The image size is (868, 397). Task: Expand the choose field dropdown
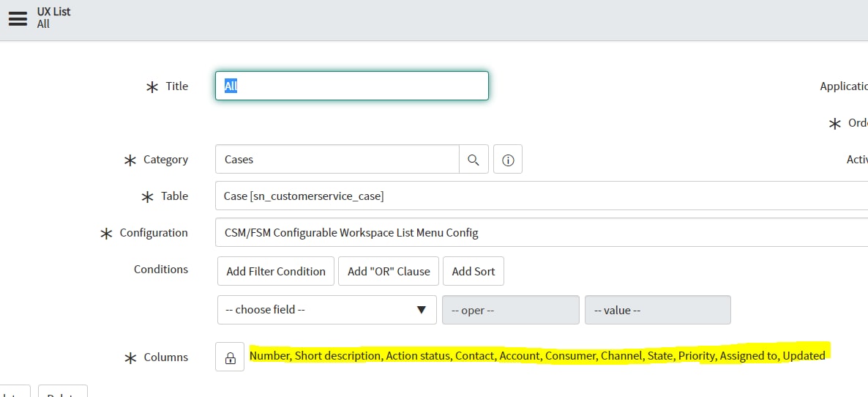327,310
